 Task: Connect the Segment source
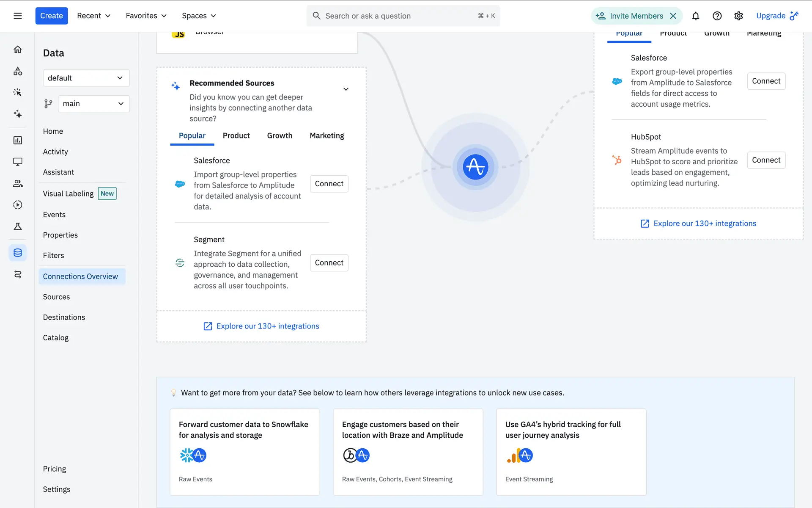coord(329,263)
